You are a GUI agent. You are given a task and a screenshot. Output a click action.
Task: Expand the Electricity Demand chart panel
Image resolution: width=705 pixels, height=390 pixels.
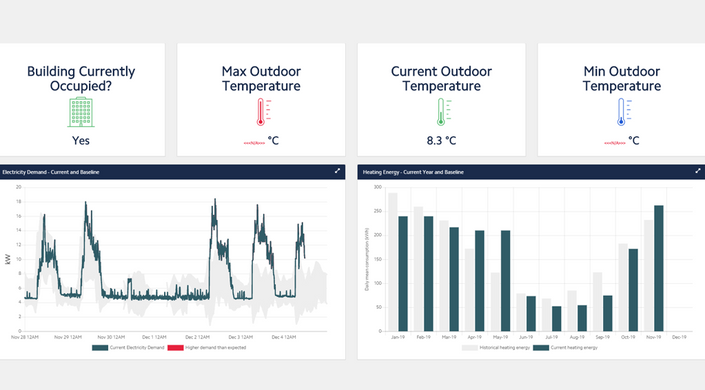click(337, 171)
